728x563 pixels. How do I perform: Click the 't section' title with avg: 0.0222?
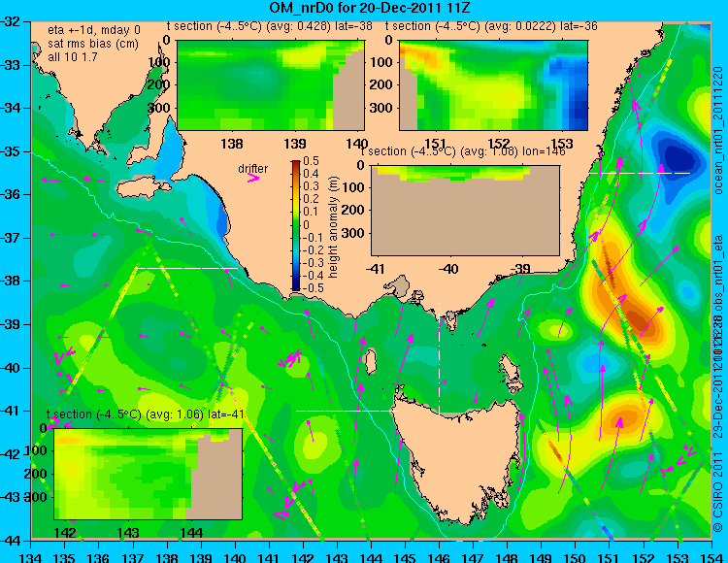coord(491,26)
